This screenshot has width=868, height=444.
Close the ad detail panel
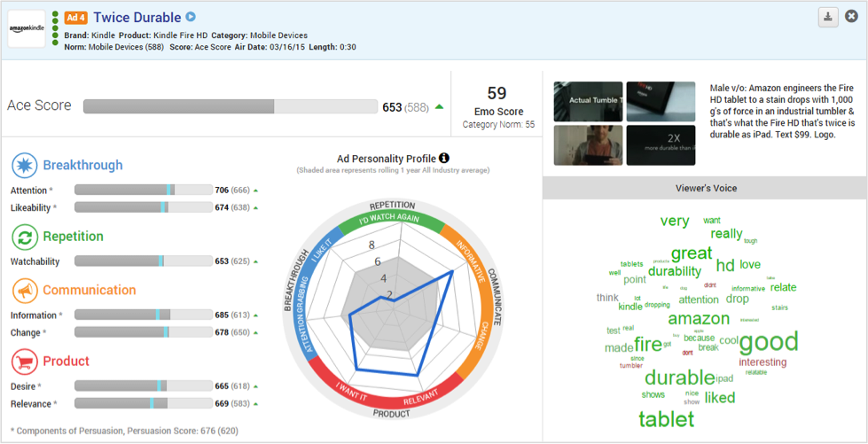click(x=851, y=17)
